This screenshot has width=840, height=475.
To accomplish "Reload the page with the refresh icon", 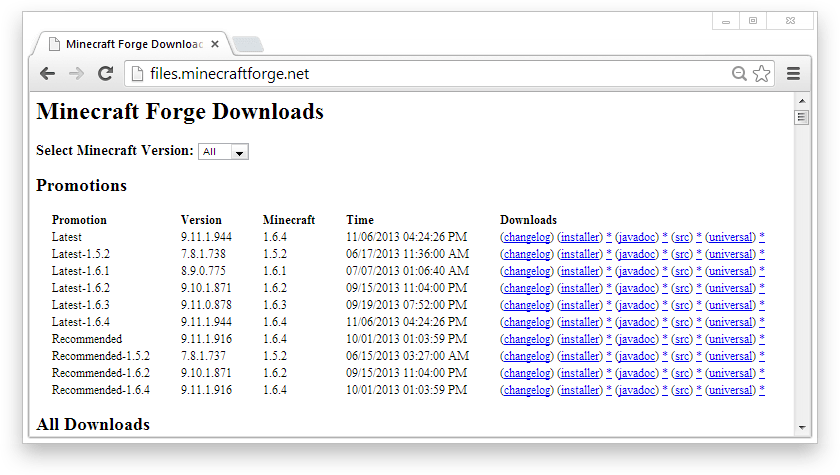I will pos(106,73).
